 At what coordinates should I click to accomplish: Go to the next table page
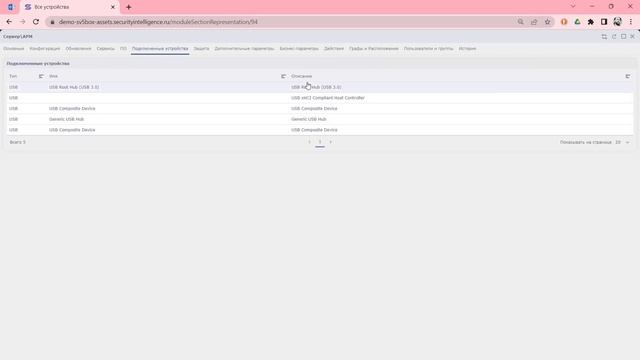[331, 142]
